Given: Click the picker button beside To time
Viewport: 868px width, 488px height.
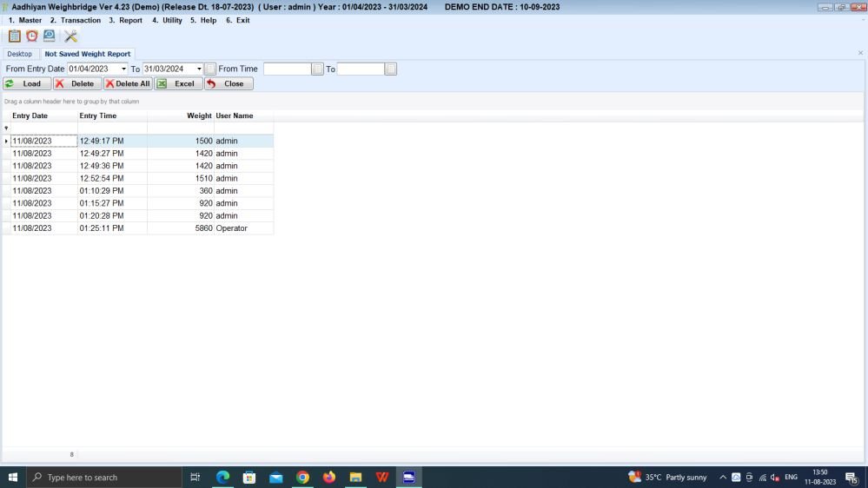Looking at the screenshot, I should coord(391,69).
